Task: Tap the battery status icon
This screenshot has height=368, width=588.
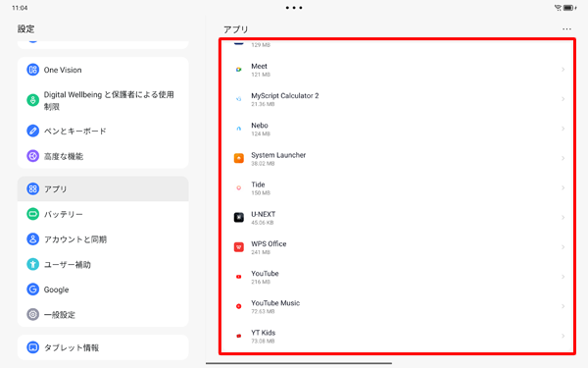Action: tap(568, 8)
